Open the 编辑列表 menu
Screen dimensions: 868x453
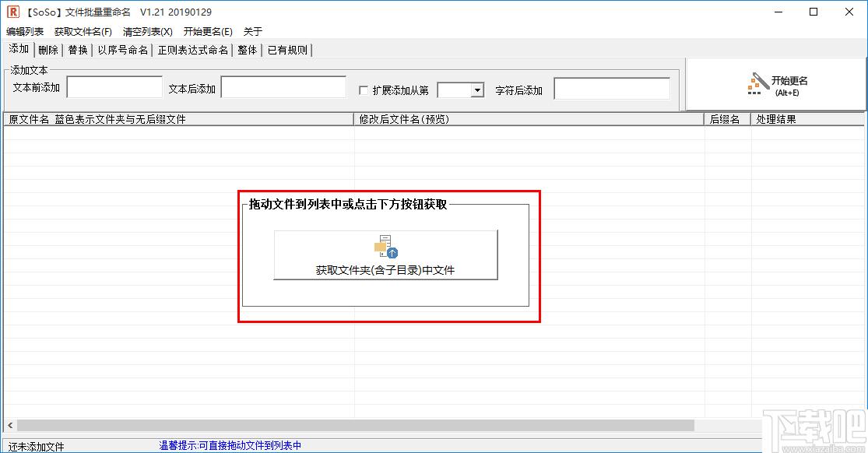(x=25, y=32)
